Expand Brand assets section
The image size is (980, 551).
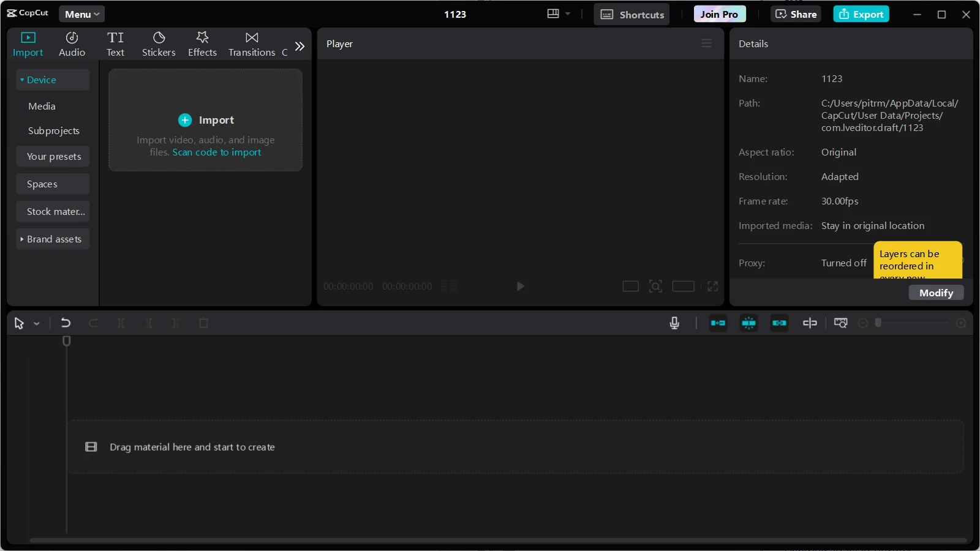53,239
